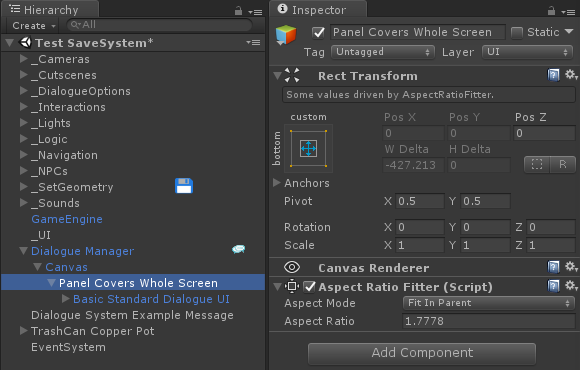Click the blue save disk icon beside _SetGeometry
The width and height of the screenshot is (580, 370).
(x=184, y=186)
